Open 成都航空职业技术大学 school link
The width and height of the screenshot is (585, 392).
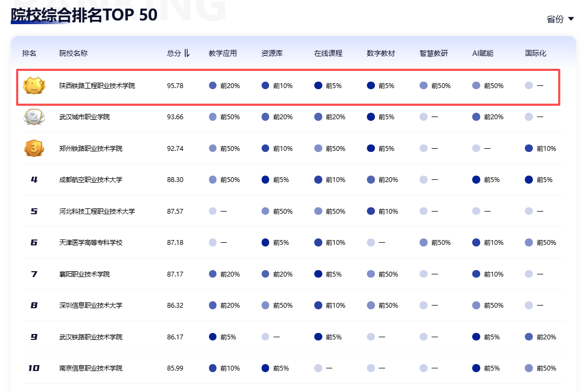91,179
